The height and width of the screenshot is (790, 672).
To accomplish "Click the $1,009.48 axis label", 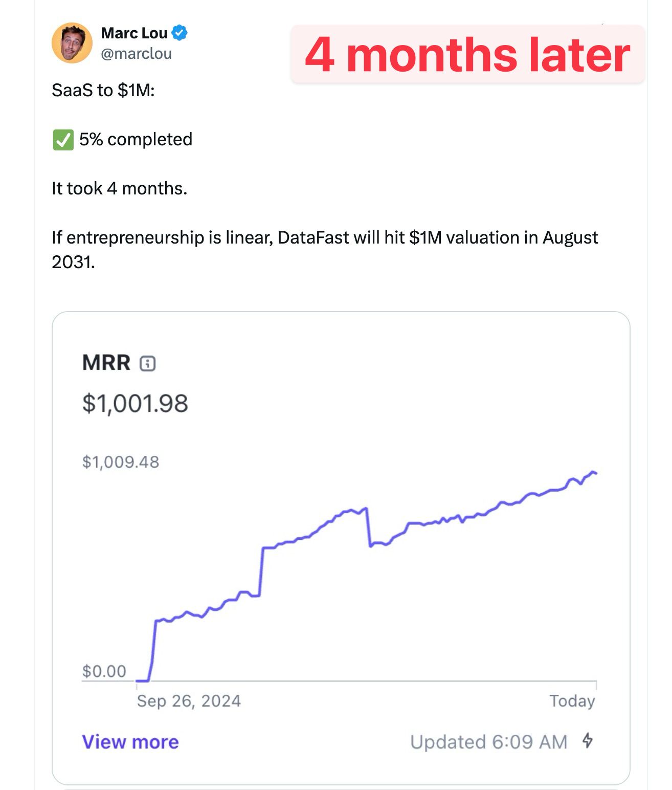I will [x=121, y=462].
